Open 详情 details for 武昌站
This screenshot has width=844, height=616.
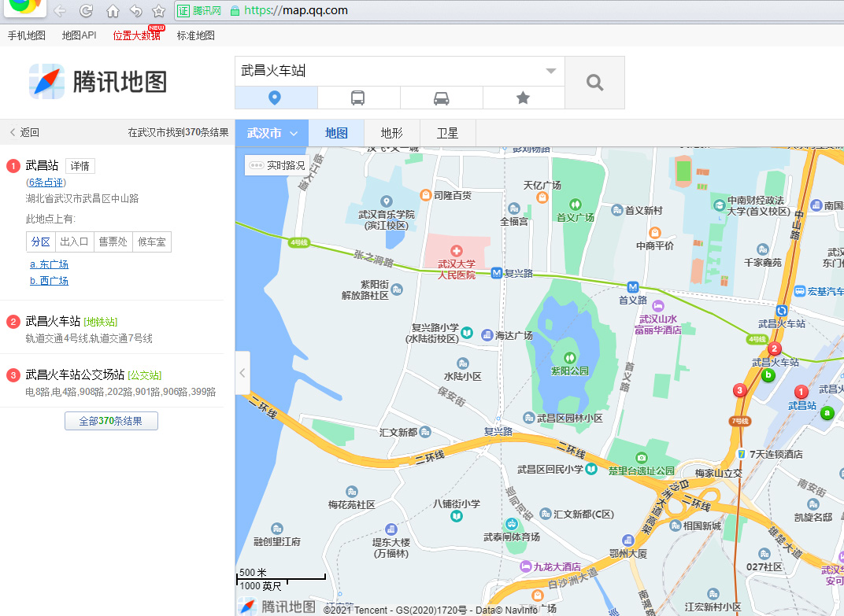(x=80, y=166)
